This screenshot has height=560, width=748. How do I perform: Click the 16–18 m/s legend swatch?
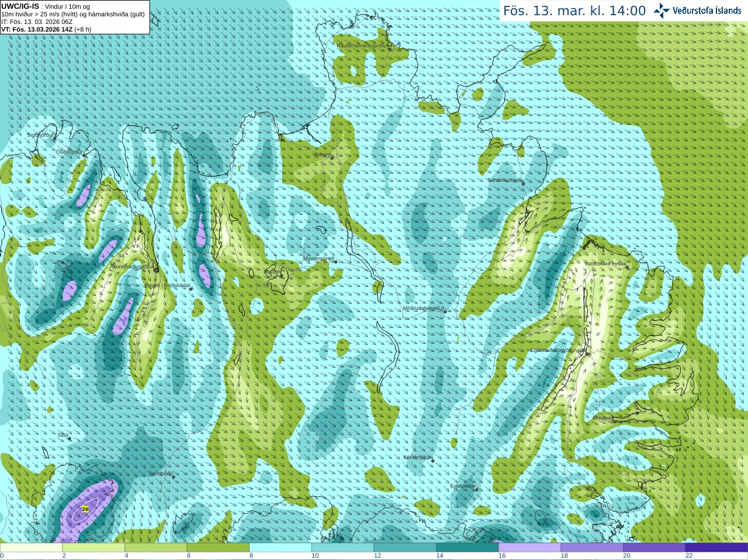[529, 548]
